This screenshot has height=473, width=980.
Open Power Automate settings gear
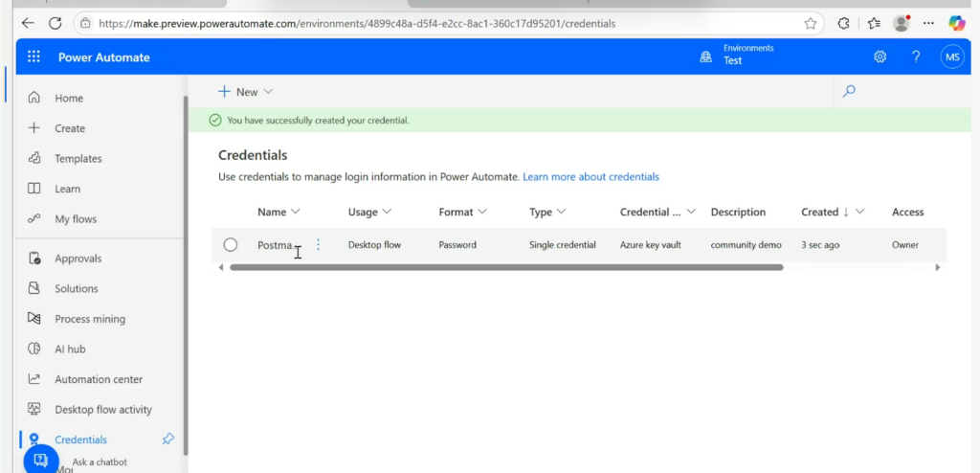[880, 56]
